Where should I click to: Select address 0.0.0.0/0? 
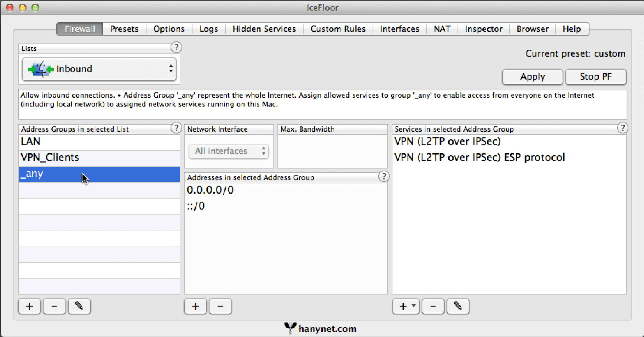[x=286, y=190]
